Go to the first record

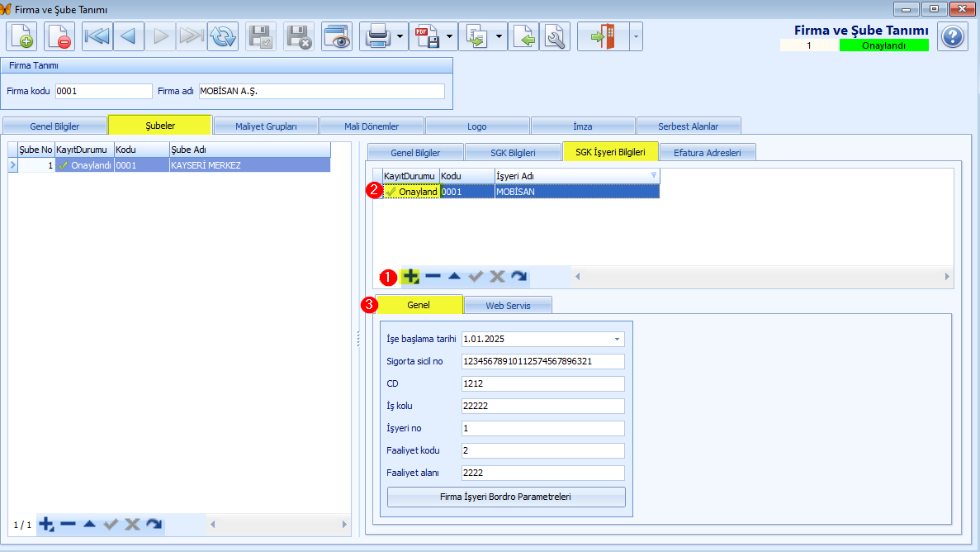97,36
